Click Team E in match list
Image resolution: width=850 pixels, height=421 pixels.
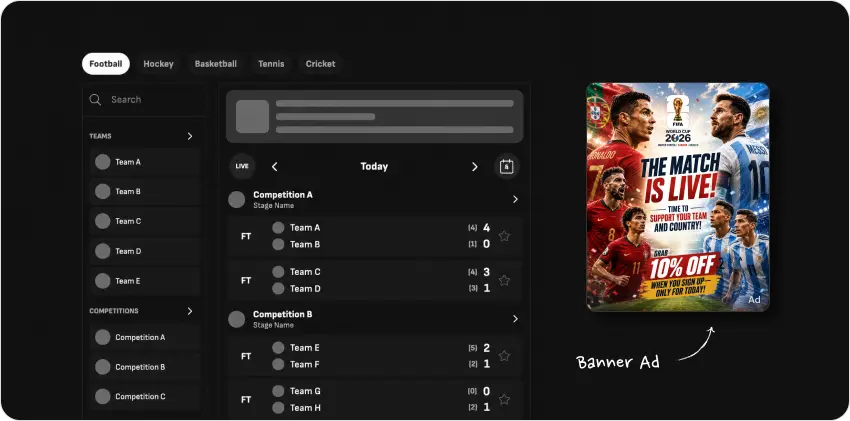point(305,348)
